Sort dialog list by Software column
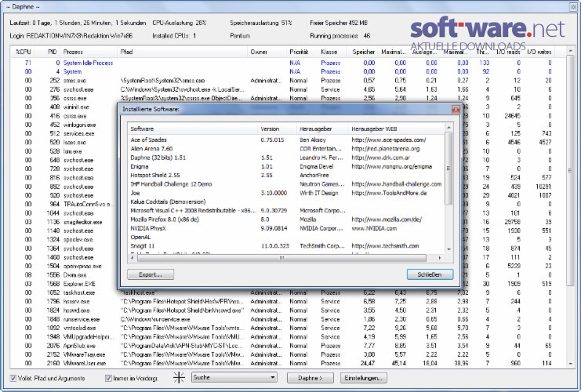This screenshot has height=392, width=581. coord(193,129)
